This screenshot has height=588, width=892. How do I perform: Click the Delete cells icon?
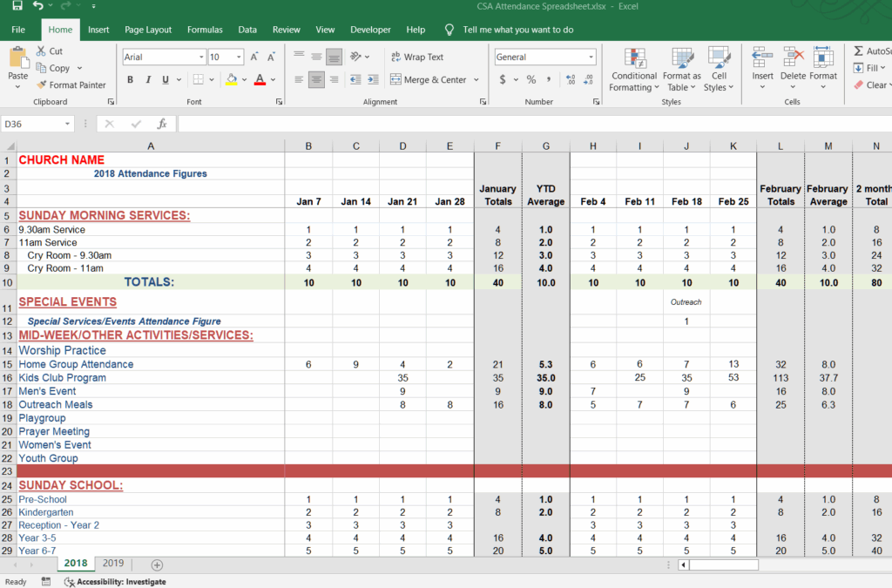793,57
